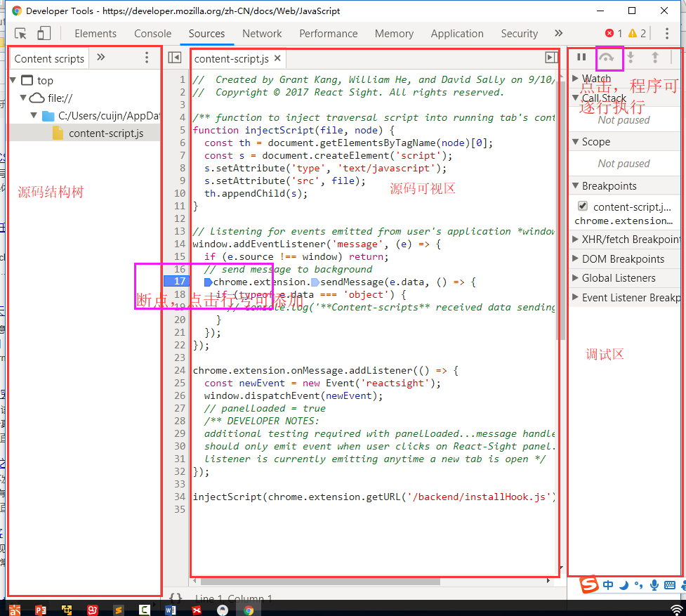Open the Application tab
The width and height of the screenshot is (686, 616).
[457, 34]
